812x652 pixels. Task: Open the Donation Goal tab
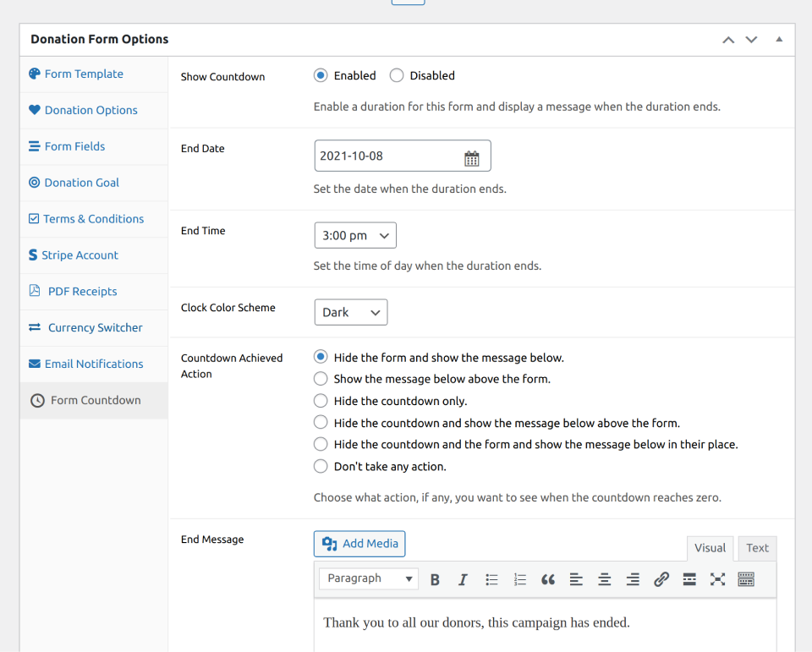point(94,183)
